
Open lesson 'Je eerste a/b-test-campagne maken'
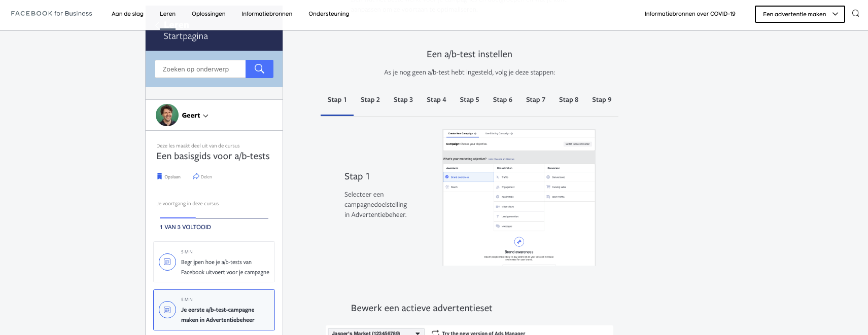click(214, 310)
